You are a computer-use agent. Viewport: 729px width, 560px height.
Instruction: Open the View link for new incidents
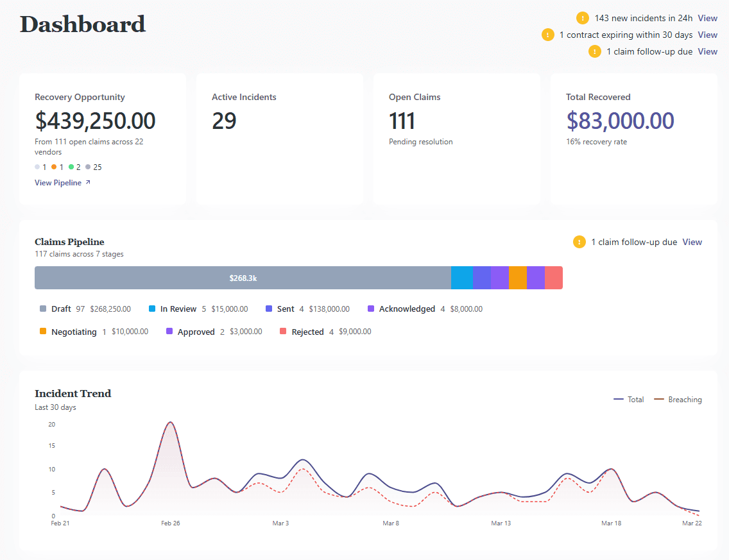point(707,18)
